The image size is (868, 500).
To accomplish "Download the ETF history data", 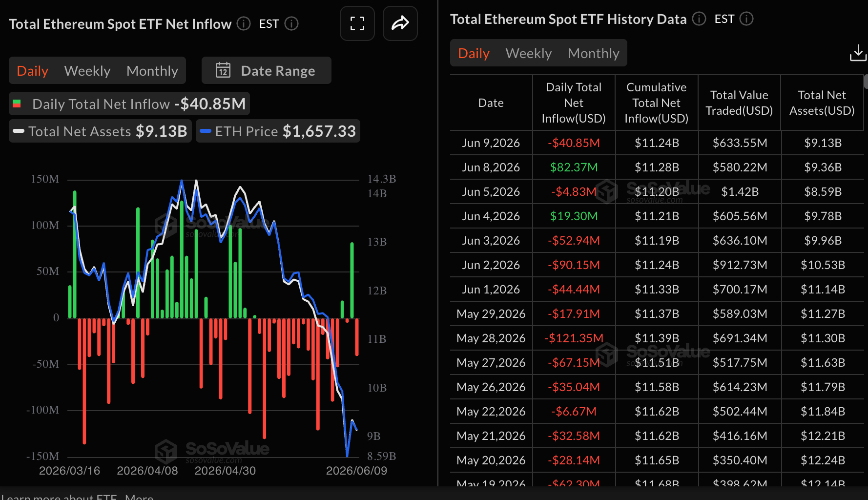I will pos(858,53).
